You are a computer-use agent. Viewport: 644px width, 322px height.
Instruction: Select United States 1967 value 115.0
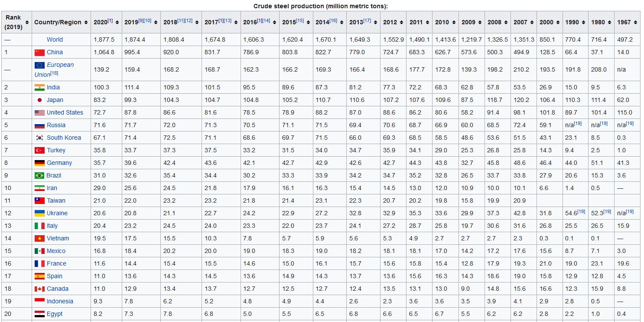(624, 112)
